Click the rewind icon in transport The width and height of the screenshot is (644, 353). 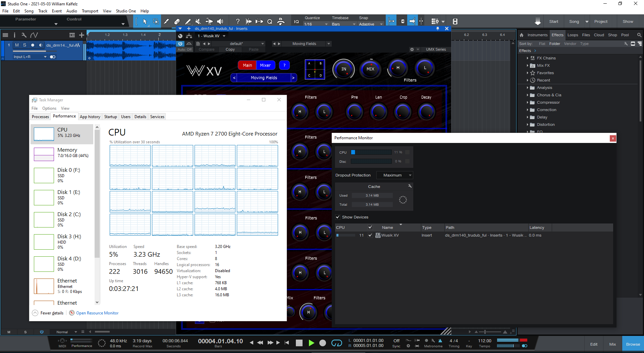[260, 343]
